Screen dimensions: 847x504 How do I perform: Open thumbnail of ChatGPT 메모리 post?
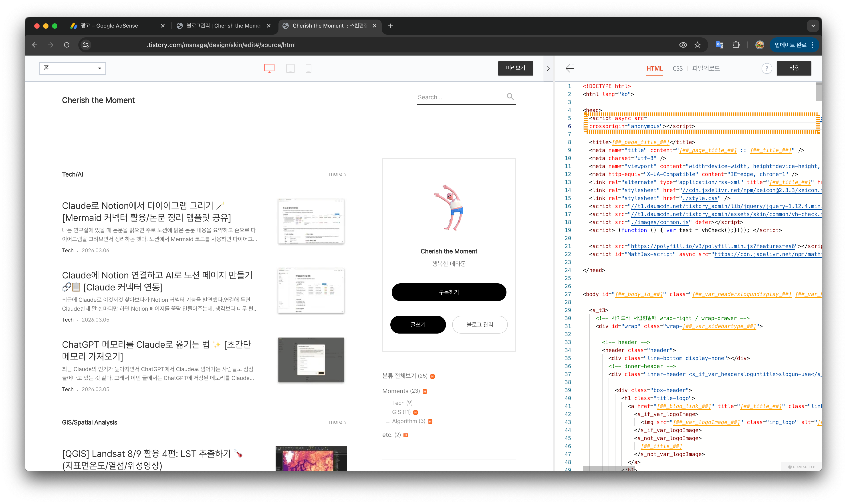click(x=311, y=360)
